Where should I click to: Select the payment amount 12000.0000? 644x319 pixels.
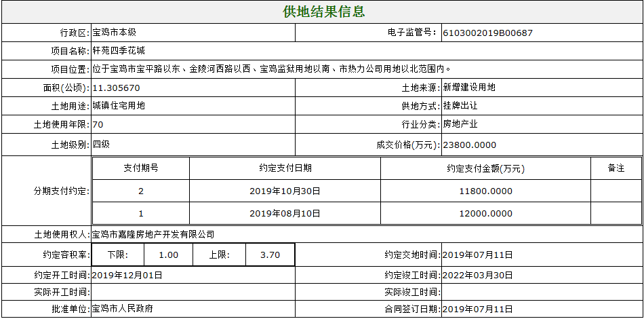coord(485,213)
